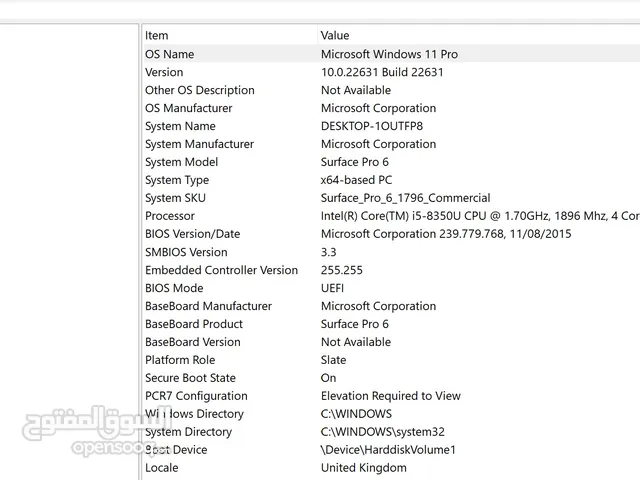Select the BaseBoard Product label
Image resolution: width=640 pixels, height=480 pixels.
[x=194, y=324]
